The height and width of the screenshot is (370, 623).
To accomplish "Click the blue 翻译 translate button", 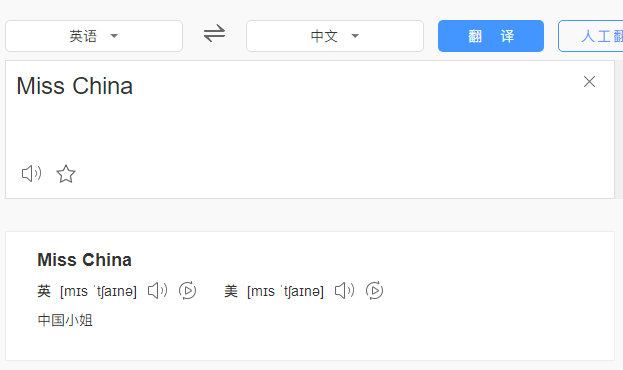I will [x=491, y=36].
